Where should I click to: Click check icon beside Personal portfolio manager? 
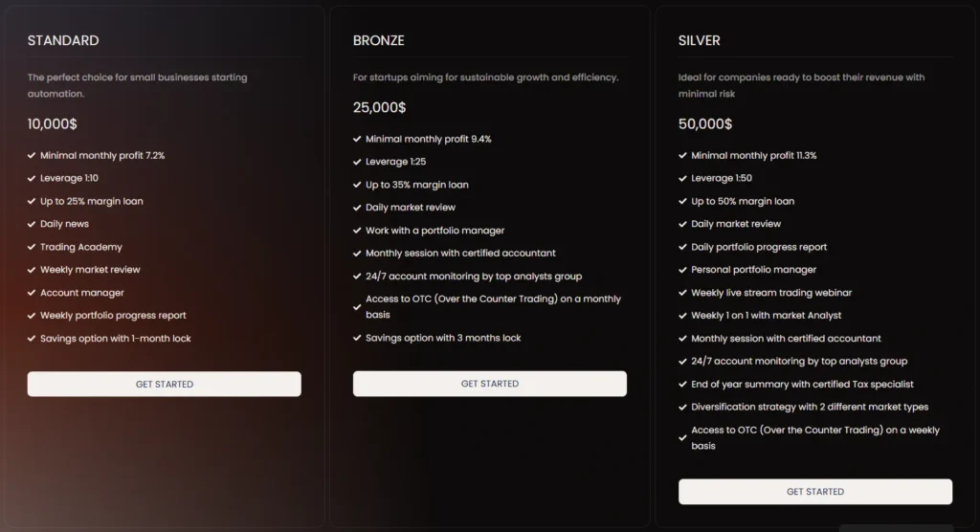click(682, 270)
